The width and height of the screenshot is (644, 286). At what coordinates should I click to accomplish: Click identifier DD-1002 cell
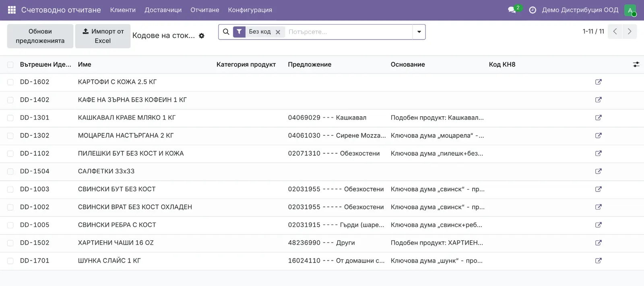coord(35,207)
